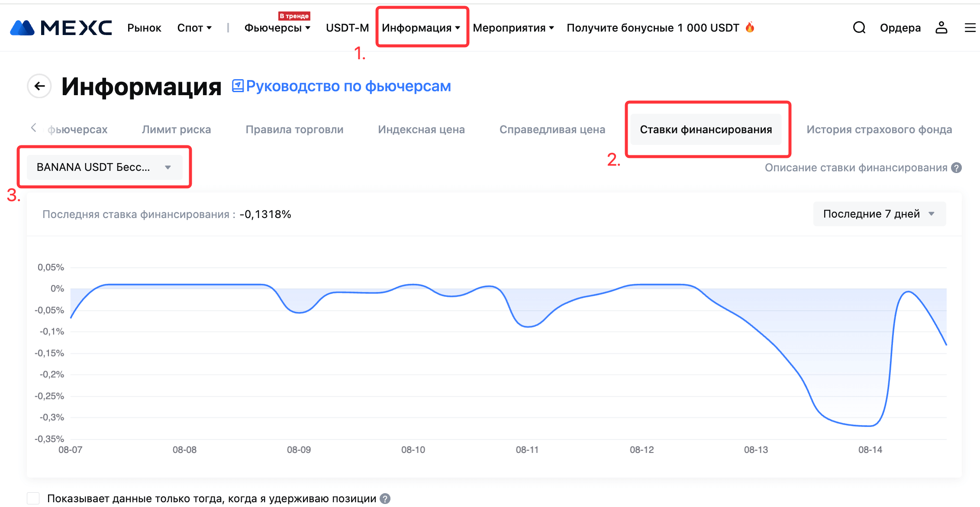
Task: Click the futures guide book icon
Action: [238, 86]
